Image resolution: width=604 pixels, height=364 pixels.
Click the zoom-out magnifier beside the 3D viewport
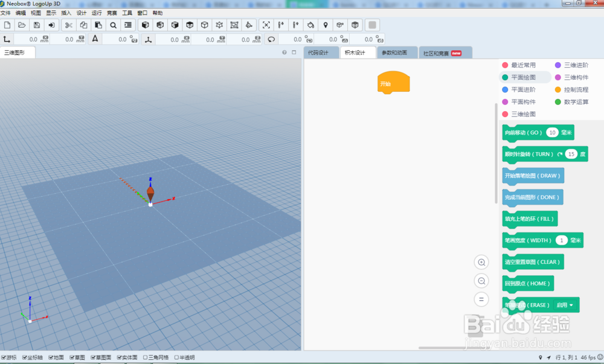pyautogui.click(x=481, y=281)
